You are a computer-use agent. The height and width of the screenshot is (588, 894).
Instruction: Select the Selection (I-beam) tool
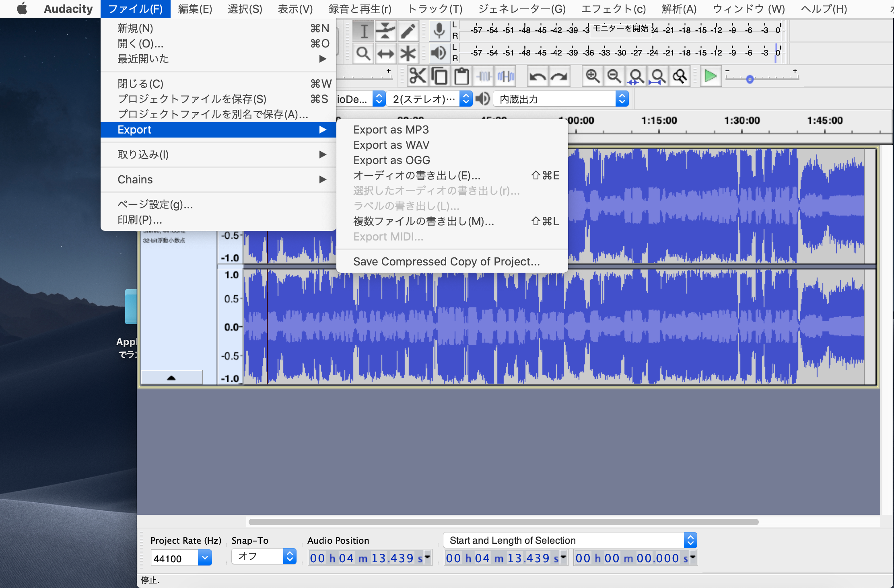click(364, 31)
